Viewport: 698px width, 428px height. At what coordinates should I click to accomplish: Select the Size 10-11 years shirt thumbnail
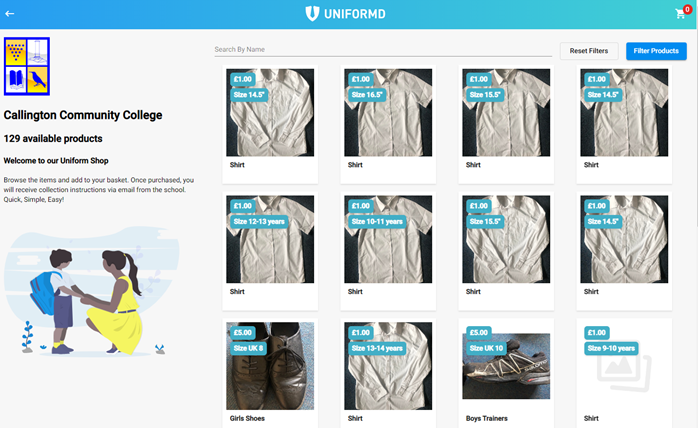pos(388,239)
